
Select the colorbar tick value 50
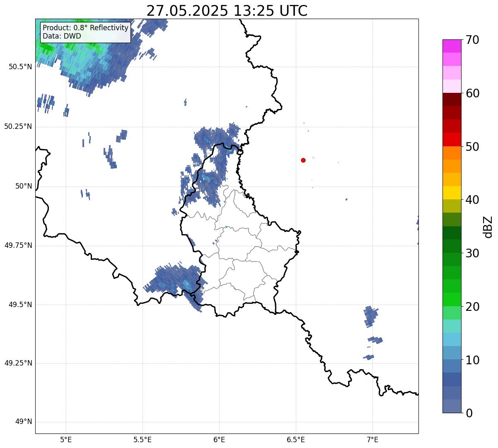point(472,147)
